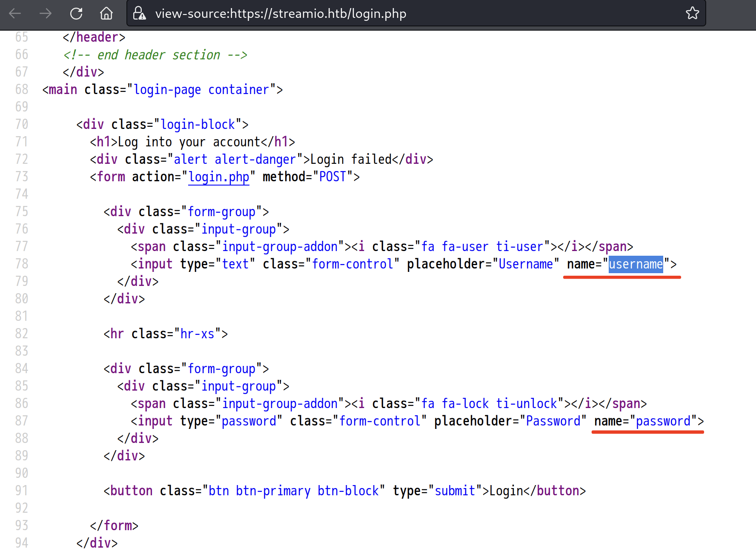Click the 'login-page container' class value
Viewport: 756px width, 554px height.
201,90
